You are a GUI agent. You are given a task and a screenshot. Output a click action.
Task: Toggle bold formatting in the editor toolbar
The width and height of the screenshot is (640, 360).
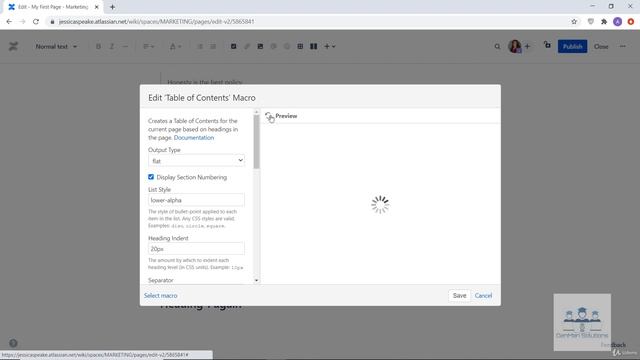98,47
